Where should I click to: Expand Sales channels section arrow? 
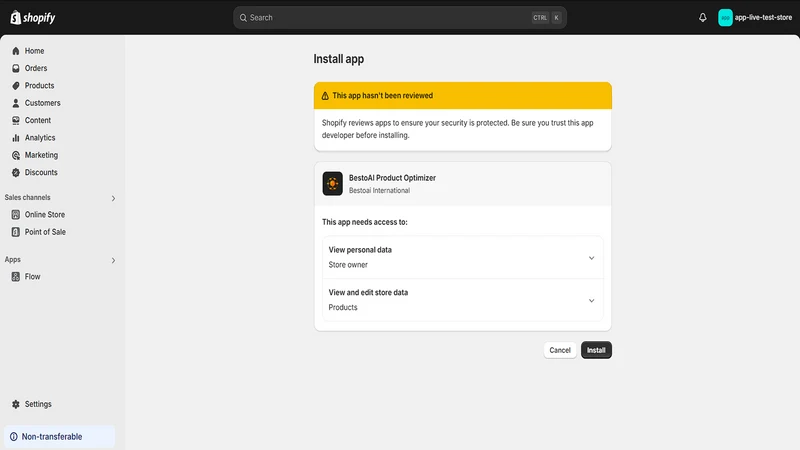coord(113,198)
